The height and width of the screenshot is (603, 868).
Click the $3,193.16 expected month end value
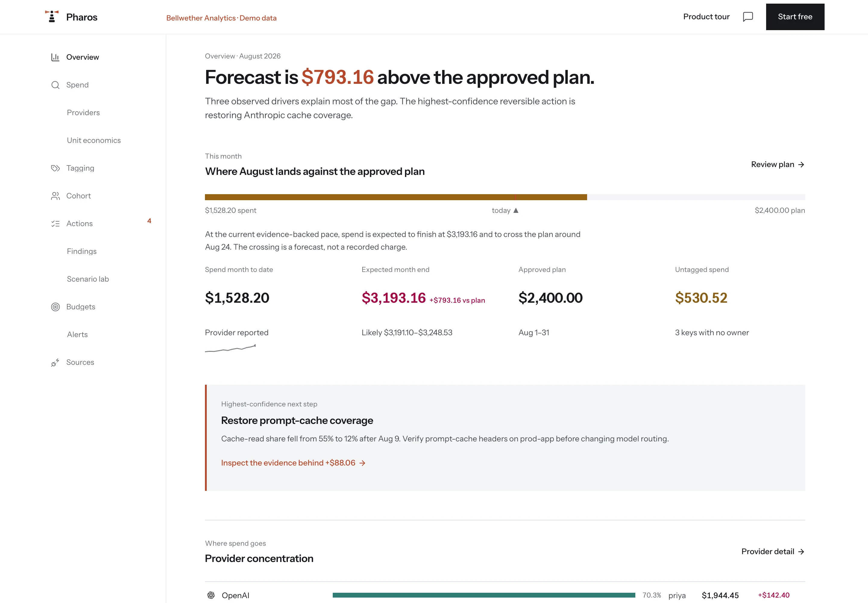pos(394,298)
